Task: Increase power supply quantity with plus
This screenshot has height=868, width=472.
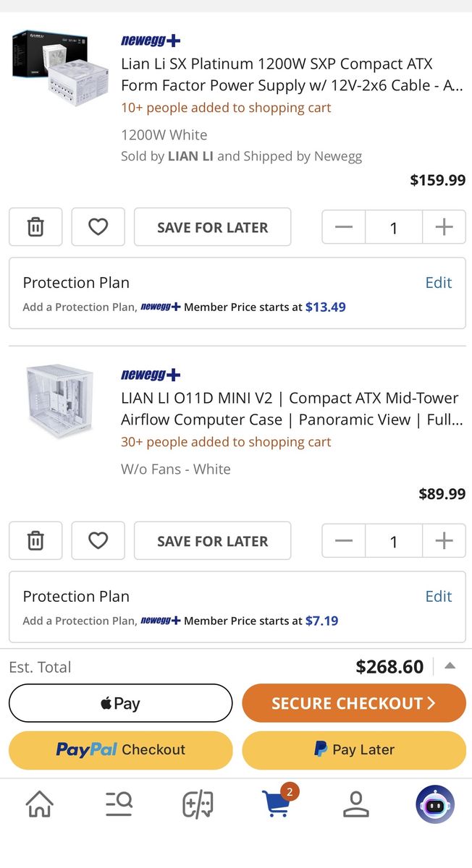Action: pyautogui.click(x=444, y=227)
